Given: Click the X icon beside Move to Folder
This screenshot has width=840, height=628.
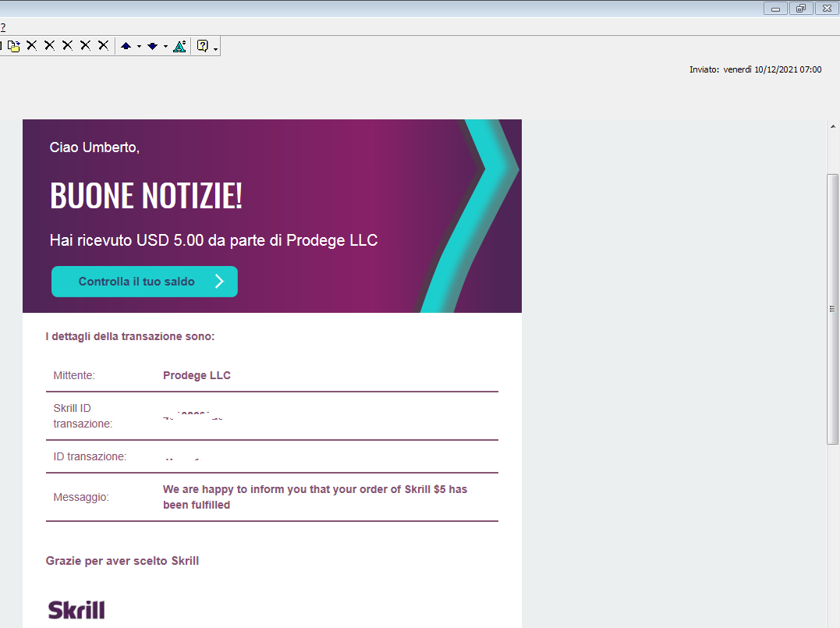Looking at the screenshot, I should coord(32,45).
